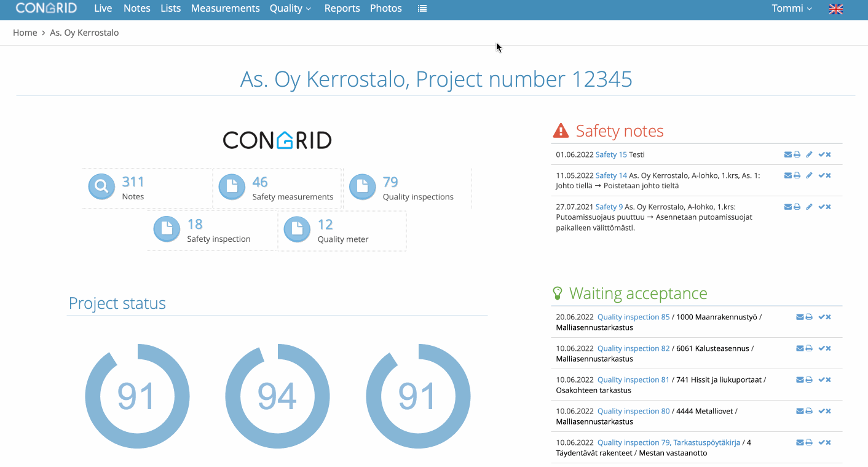Click the X icon for Quality inspection 82

click(x=828, y=349)
